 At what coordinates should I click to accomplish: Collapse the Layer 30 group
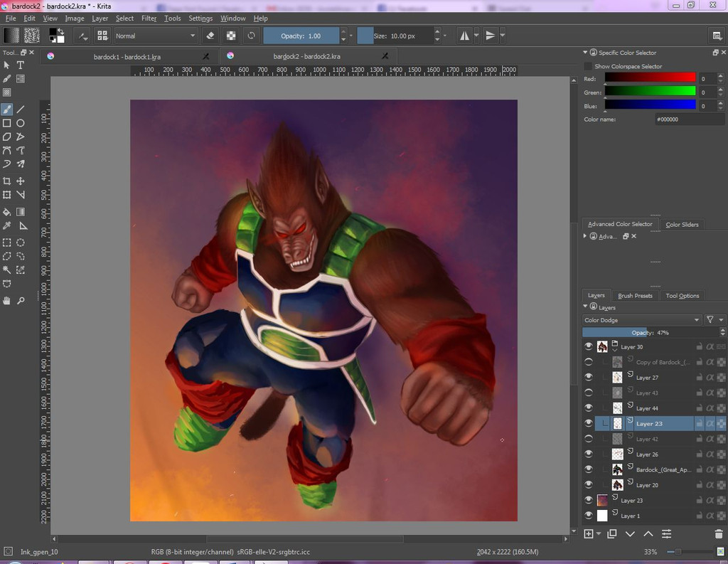615,349
